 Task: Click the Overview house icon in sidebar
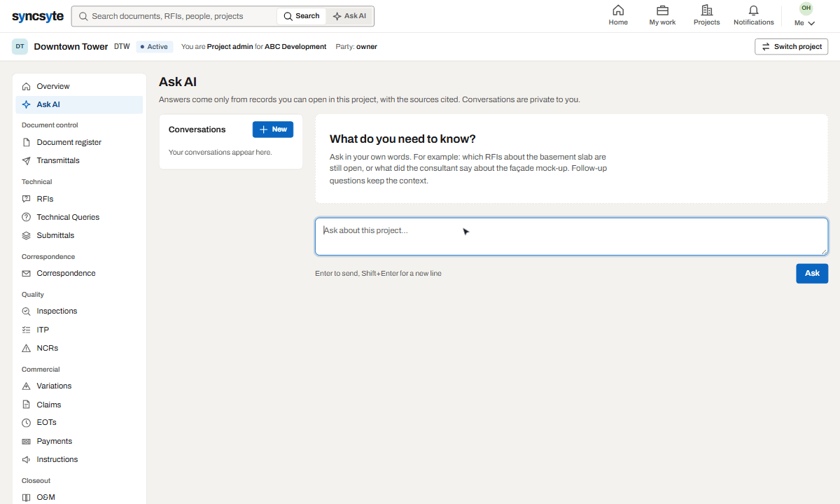tap(27, 86)
